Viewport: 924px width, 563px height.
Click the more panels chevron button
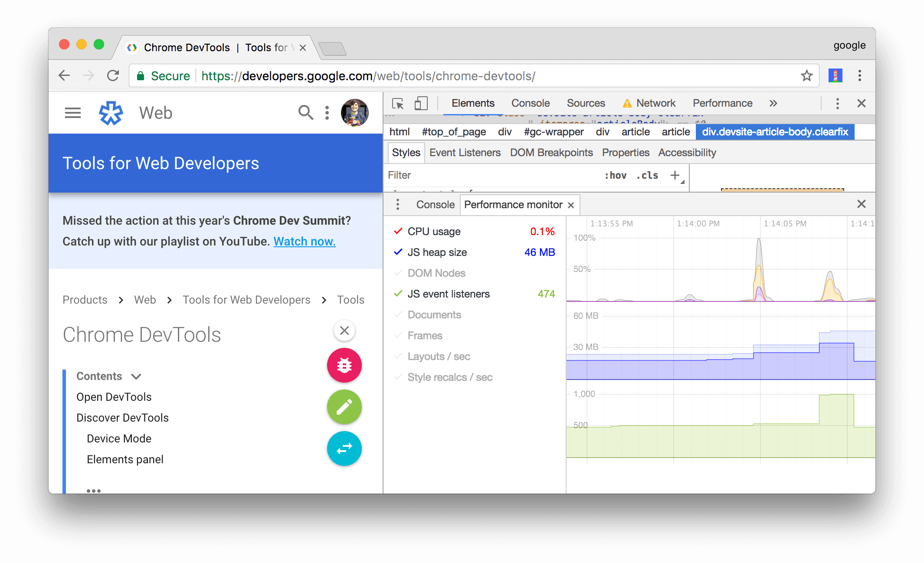click(x=773, y=104)
